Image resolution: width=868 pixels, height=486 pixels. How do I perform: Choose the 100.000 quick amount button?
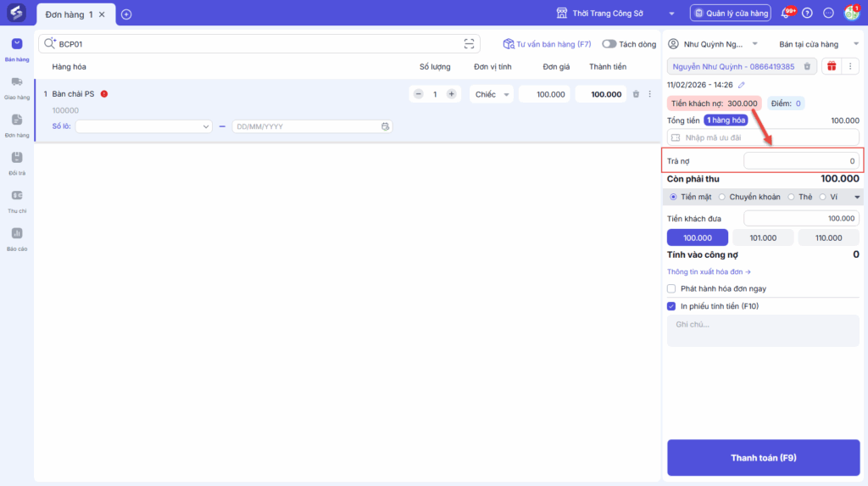point(697,237)
